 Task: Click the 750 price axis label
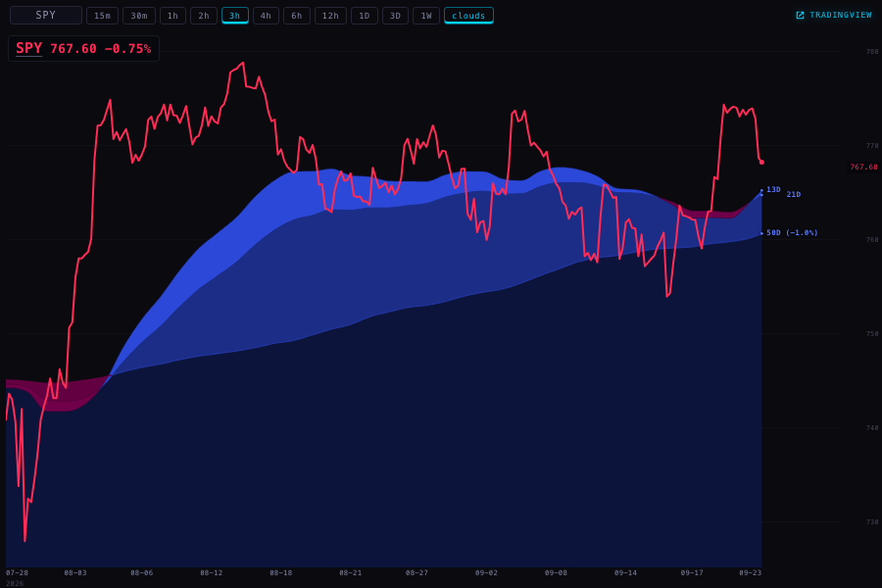(872, 333)
